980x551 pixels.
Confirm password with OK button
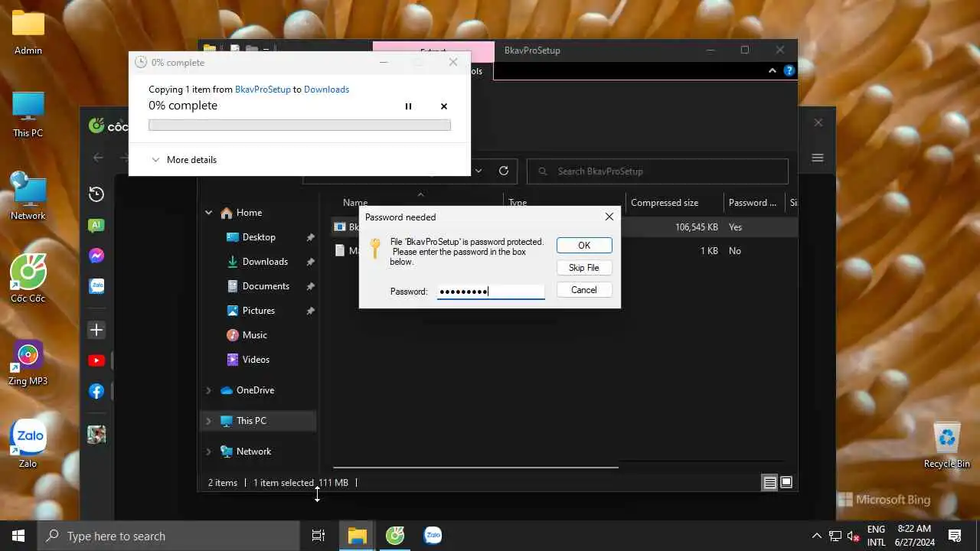click(x=584, y=246)
